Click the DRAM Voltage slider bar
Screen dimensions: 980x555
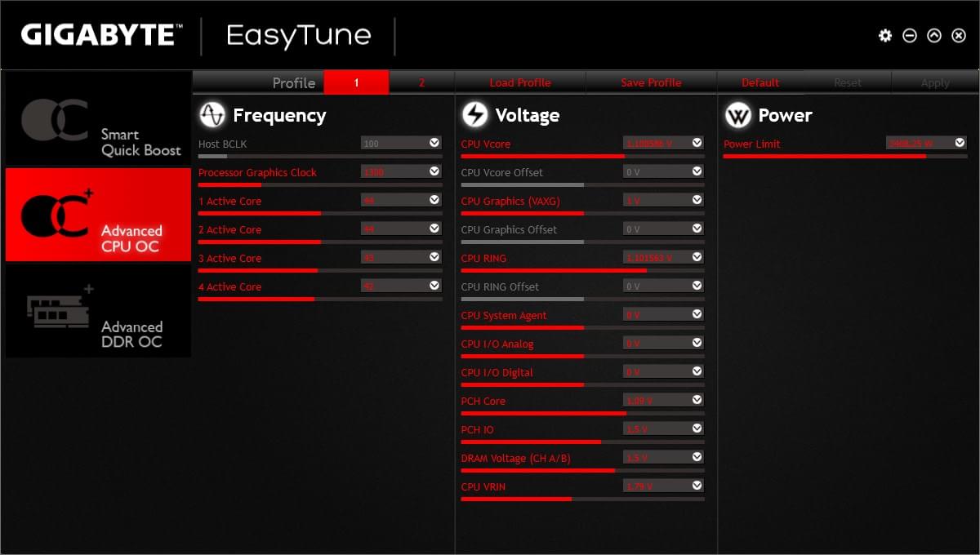582,470
